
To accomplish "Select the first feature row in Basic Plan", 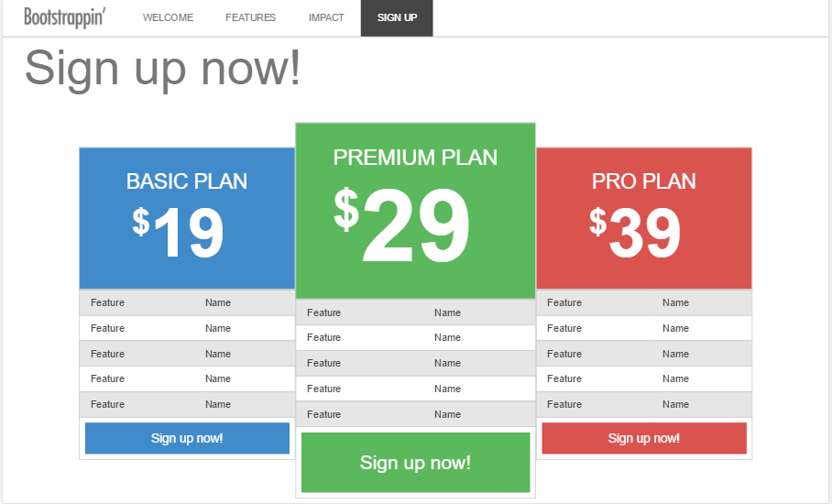I will click(187, 303).
